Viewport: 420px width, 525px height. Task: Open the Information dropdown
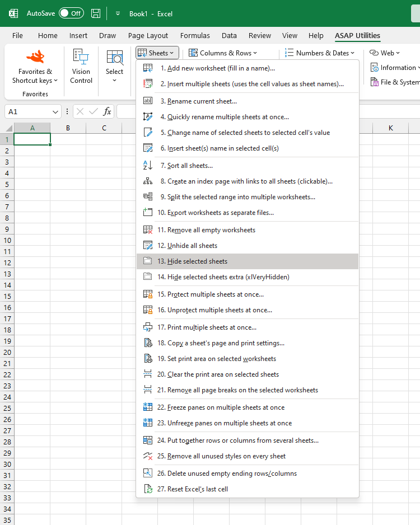coord(395,68)
